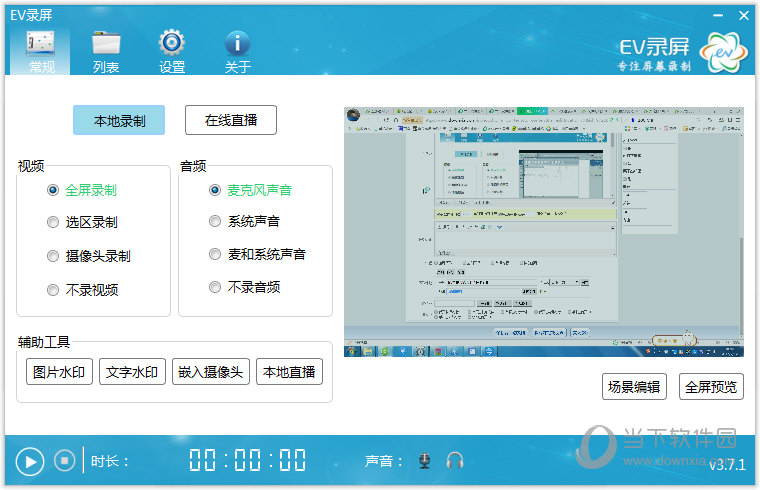Image resolution: width=760 pixels, height=490 pixels.
Task: Open the 关于 info tab
Action: 237,51
